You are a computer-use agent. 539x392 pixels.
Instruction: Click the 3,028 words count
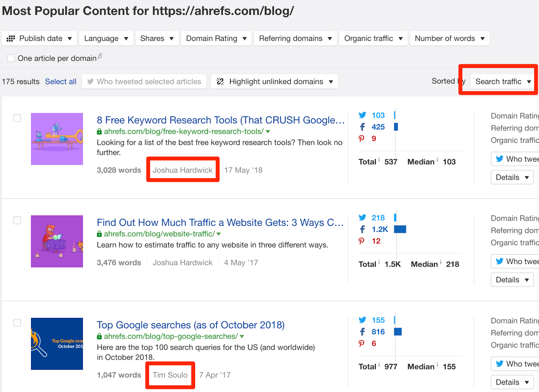pos(119,170)
